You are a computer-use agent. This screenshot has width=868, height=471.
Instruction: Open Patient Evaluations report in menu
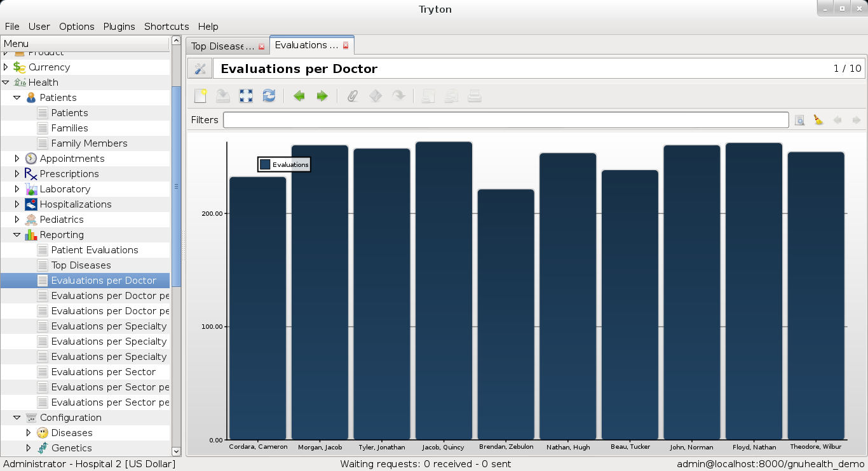(x=94, y=249)
